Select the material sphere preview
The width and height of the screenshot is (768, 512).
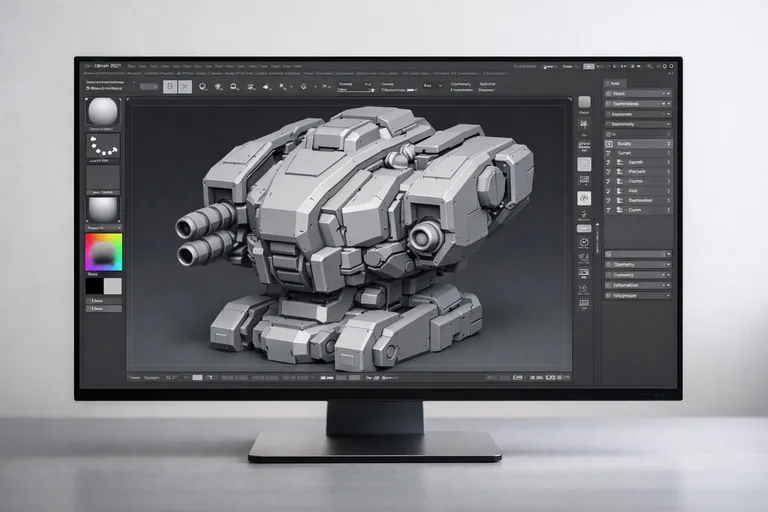click(x=103, y=209)
